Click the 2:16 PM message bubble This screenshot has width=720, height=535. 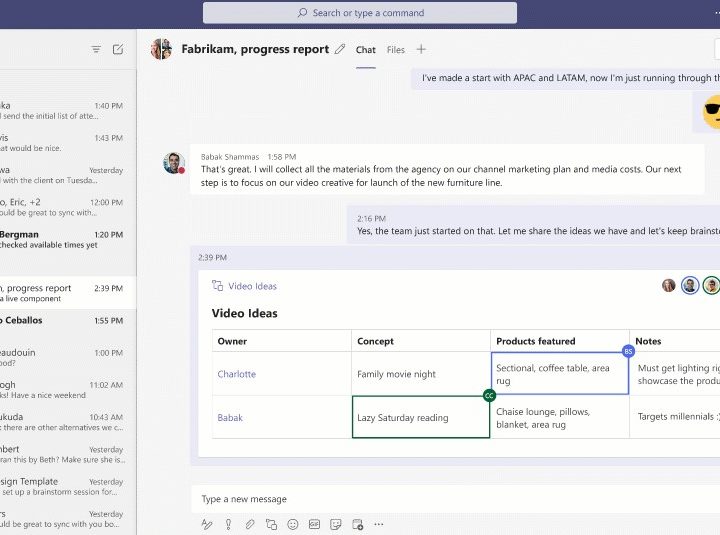[533, 225]
